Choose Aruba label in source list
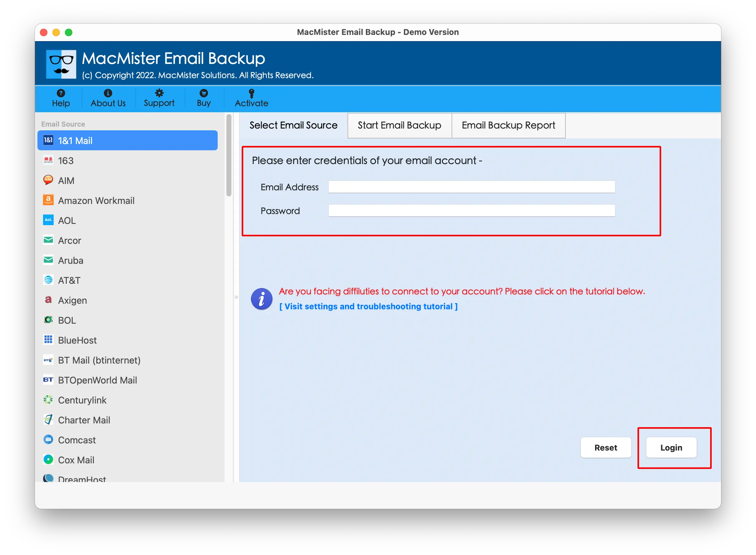The height and width of the screenshot is (555, 756). click(x=70, y=260)
